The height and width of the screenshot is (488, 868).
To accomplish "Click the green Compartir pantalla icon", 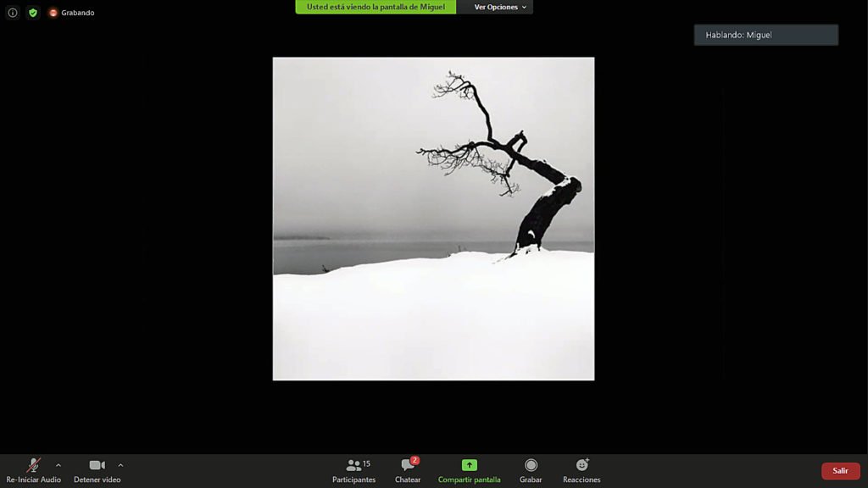I will pos(469,465).
